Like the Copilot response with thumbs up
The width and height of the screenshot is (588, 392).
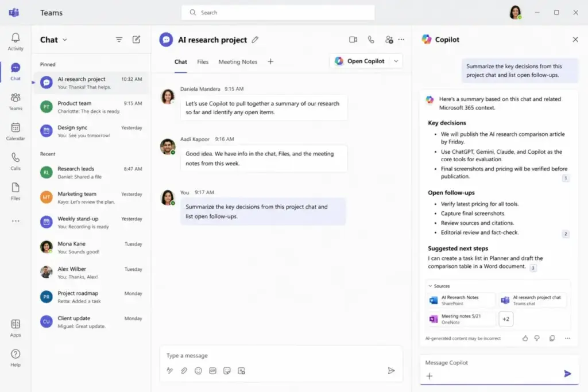tap(525, 338)
